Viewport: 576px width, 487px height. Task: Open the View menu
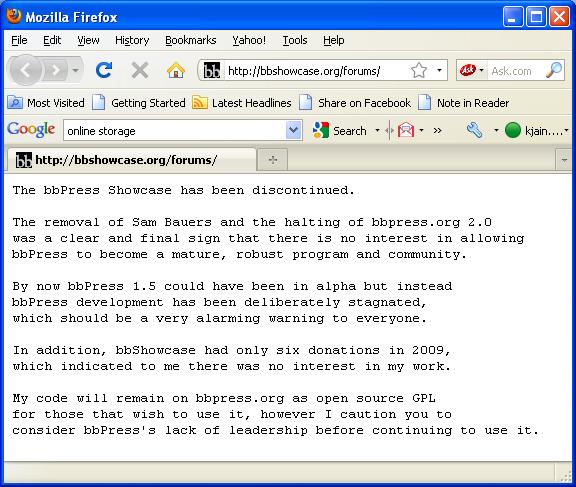pos(88,40)
